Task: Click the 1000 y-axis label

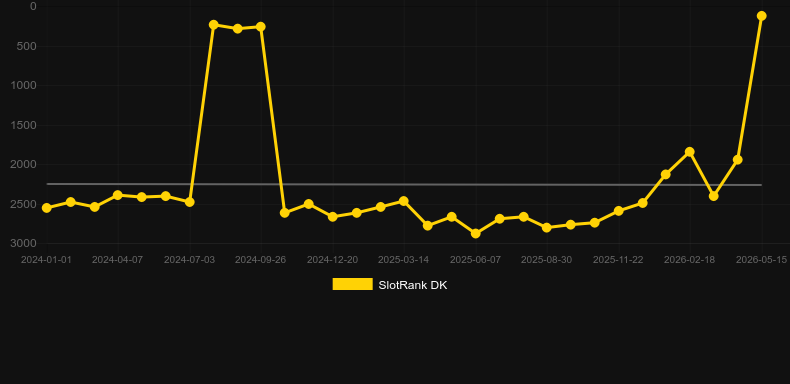Action: point(24,85)
